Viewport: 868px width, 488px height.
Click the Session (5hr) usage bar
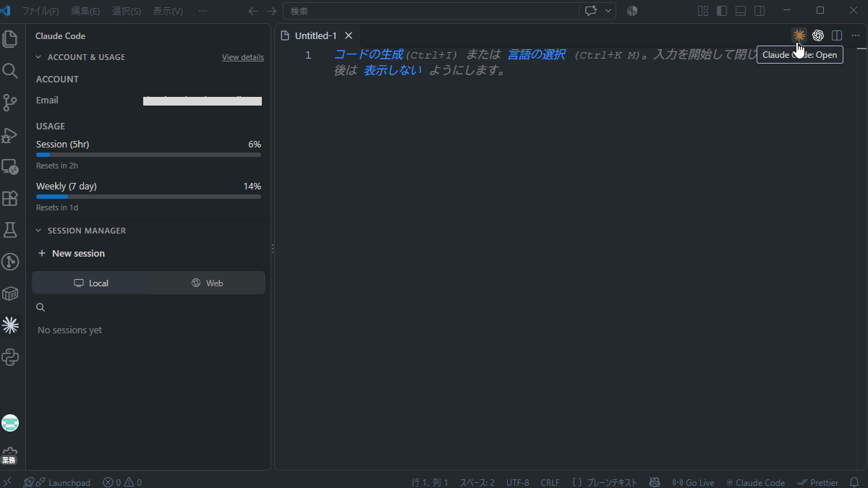148,155
